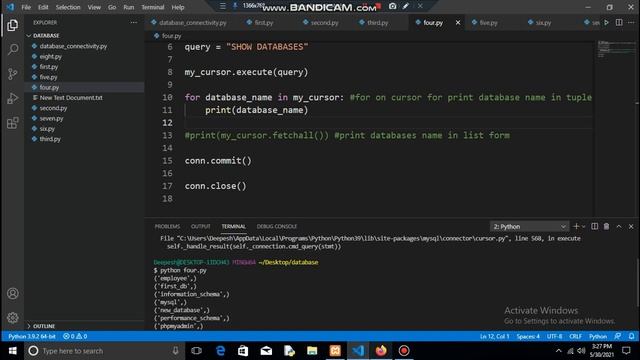640x360 pixels.
Task: Open the Run and Debug view
Action: (13, 98)
